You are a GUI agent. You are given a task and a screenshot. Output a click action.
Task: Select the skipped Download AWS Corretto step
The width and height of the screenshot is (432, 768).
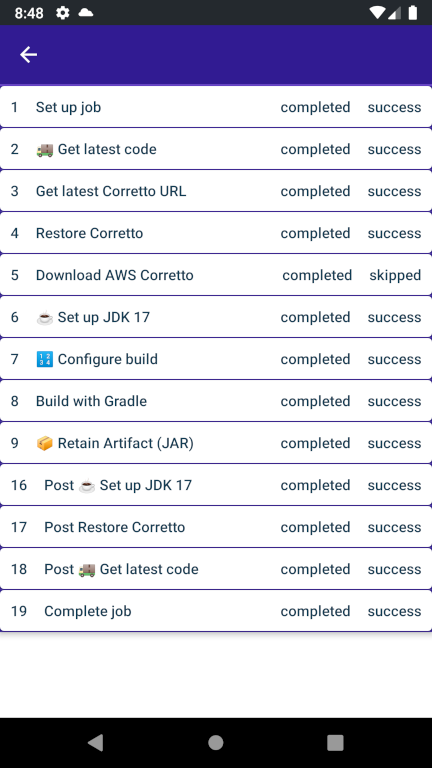pos(216,275)
